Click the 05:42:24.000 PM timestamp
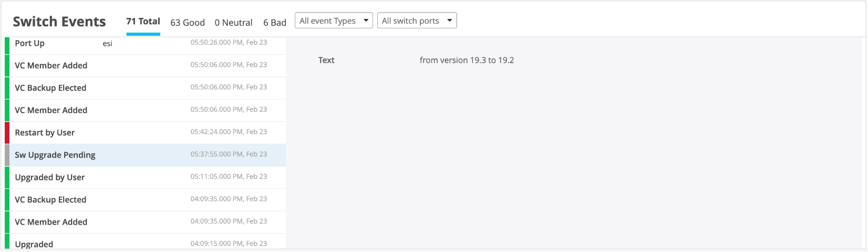Screen dimensions: 868x252 pyautogui.click(x=229, y=132)
